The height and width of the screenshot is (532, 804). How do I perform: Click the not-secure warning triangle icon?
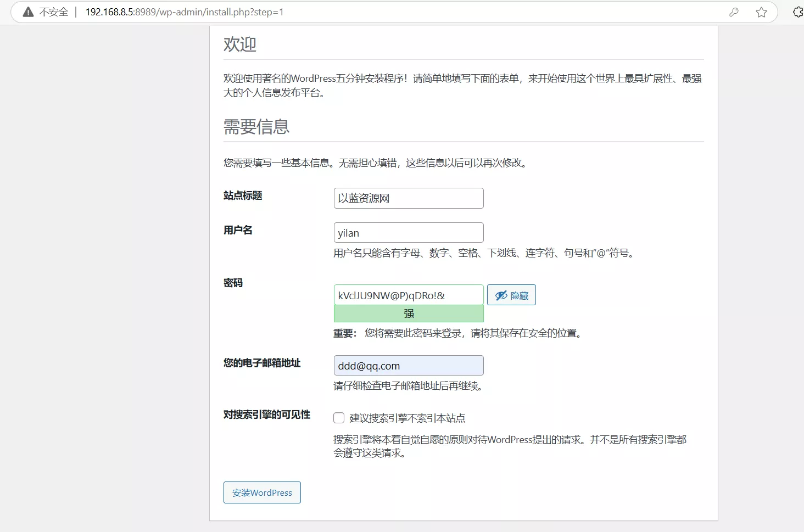28,12
